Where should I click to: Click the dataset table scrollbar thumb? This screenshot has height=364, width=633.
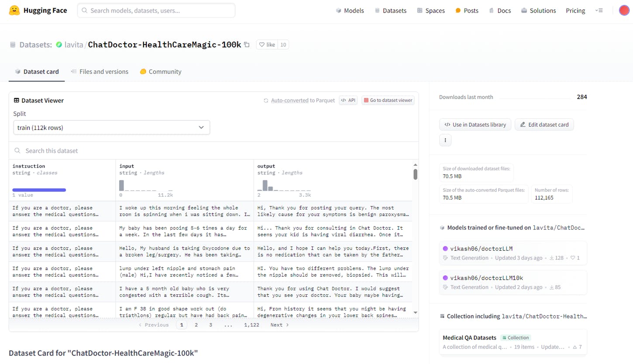[415, 174]
